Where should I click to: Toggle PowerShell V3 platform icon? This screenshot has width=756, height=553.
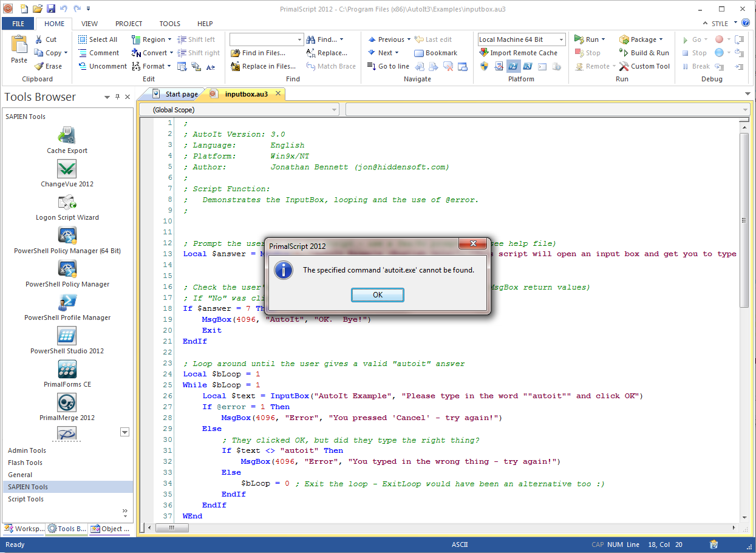528,66
